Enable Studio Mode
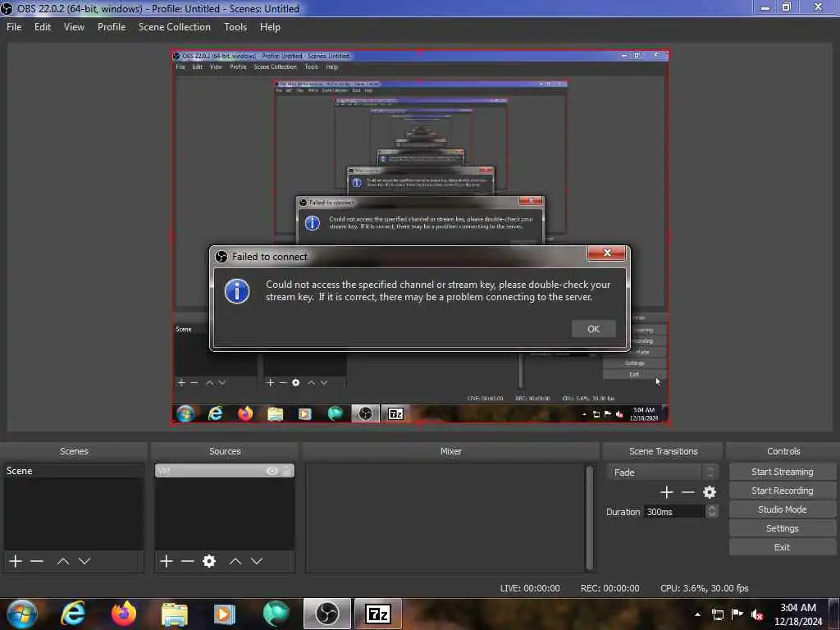Image resolution: width=840 pixels, height=630 pixels. (x=782, y=509)
